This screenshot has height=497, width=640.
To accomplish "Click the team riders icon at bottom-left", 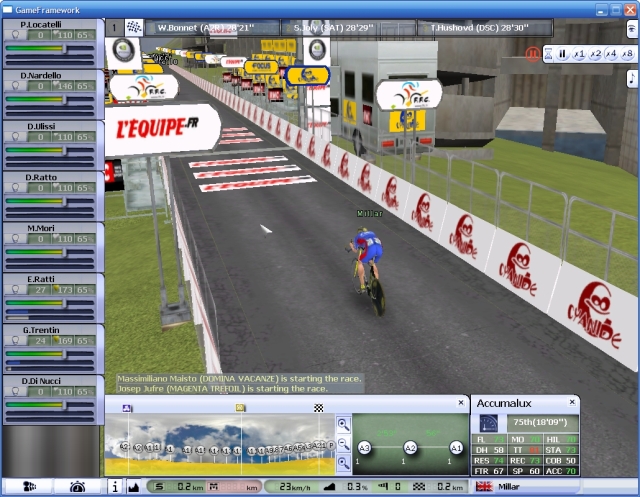I will click(30, 486).
